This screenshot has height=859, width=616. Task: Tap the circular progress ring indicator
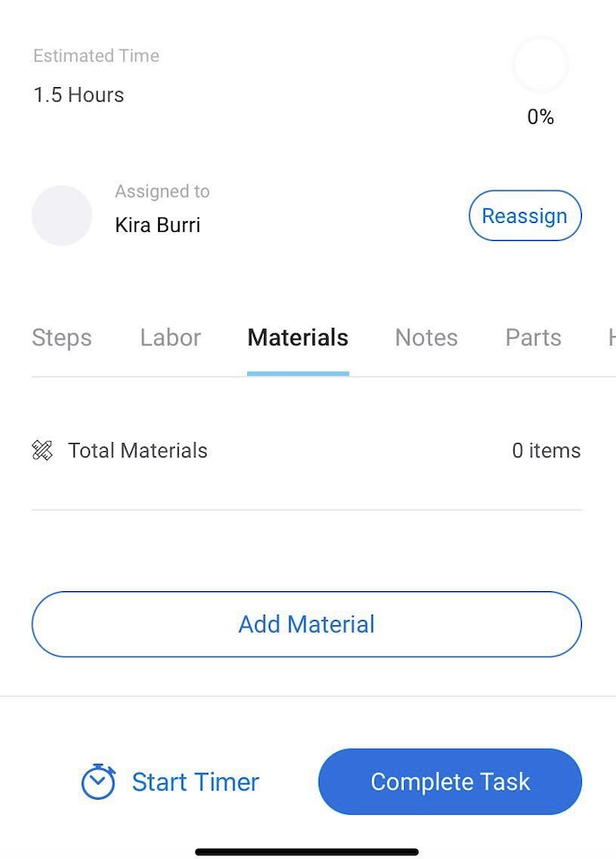[x=541, y=65]
